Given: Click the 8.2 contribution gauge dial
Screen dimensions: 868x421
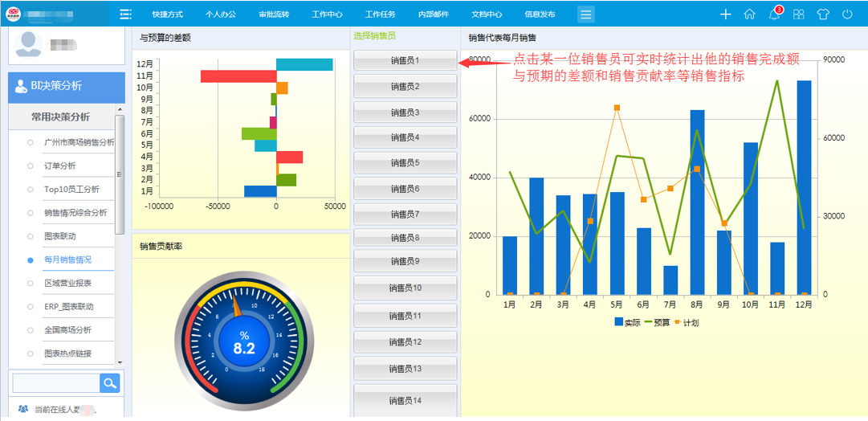Looking at the screenshot, I should pyautogui.click(x=244, y=341).
